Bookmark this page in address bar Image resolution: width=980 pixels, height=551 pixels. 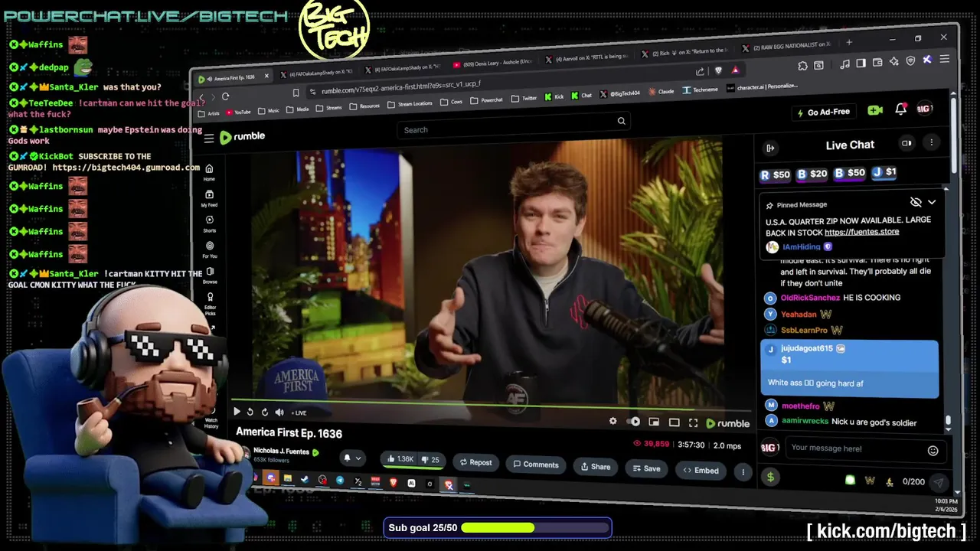coord(296,93)
